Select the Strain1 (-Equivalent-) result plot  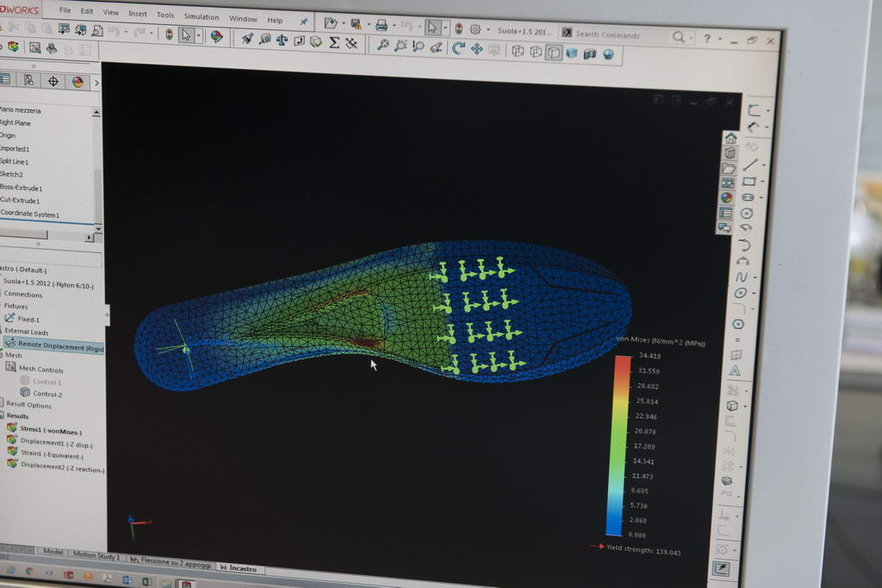click(x=45, y=455)
